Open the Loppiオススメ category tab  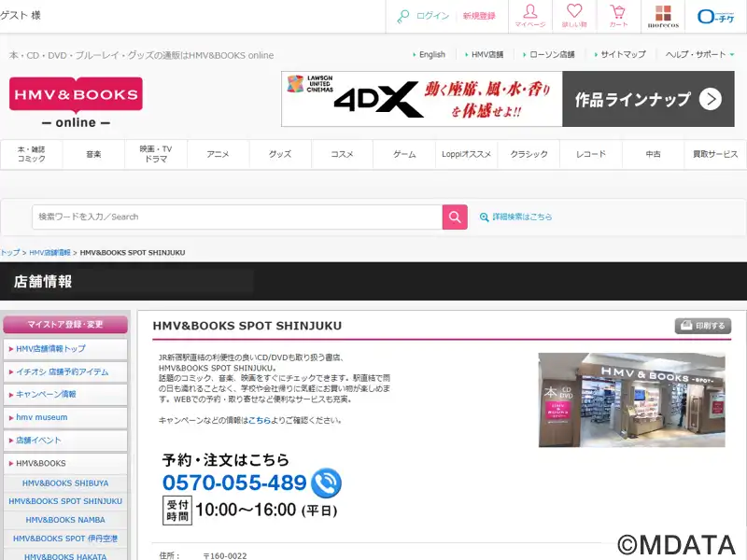pos(466,154)
